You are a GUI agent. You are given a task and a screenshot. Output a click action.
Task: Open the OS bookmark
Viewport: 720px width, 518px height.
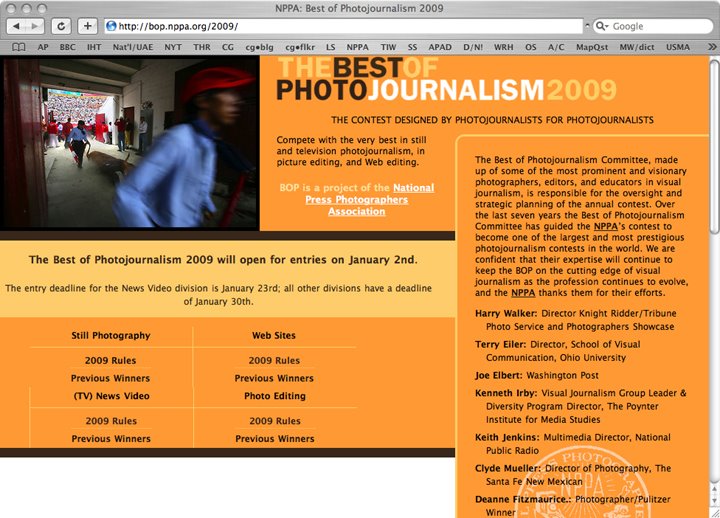point(531,47)
